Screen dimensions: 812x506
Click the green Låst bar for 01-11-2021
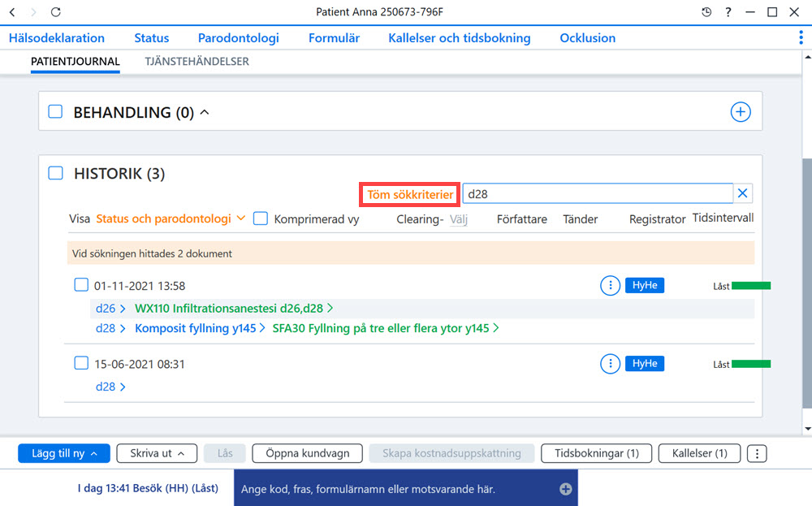(x=751, y=286)
